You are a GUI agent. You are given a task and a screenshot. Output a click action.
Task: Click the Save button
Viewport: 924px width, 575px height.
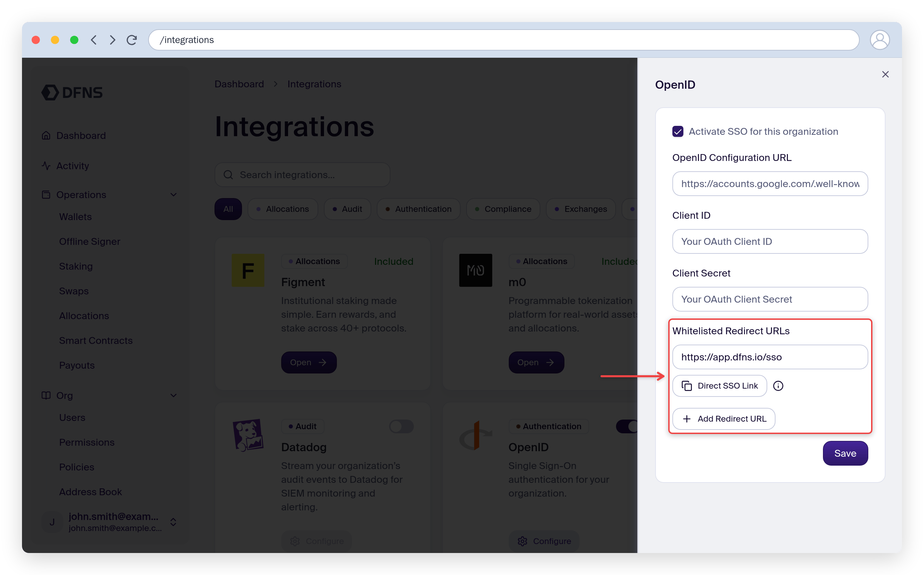pos(845,453)
